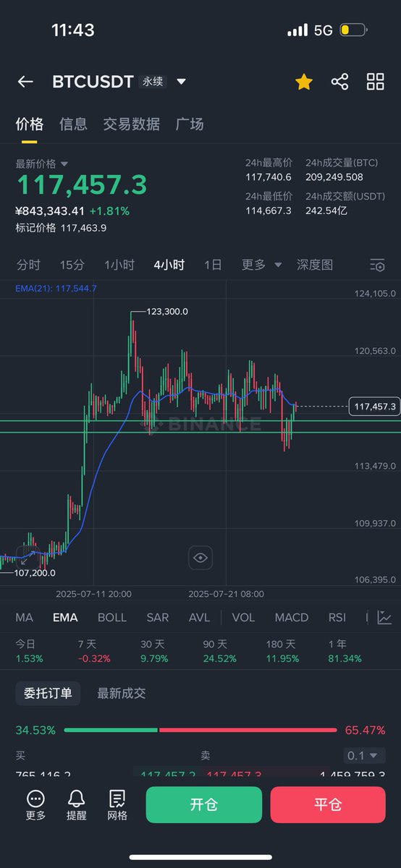Open the share icon
The width and height of the screenshot is (401, 868).
339,82
